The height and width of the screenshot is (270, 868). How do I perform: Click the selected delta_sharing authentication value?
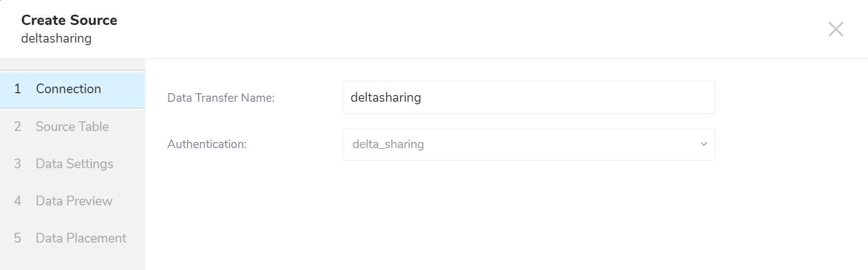[x=388, y=144]
